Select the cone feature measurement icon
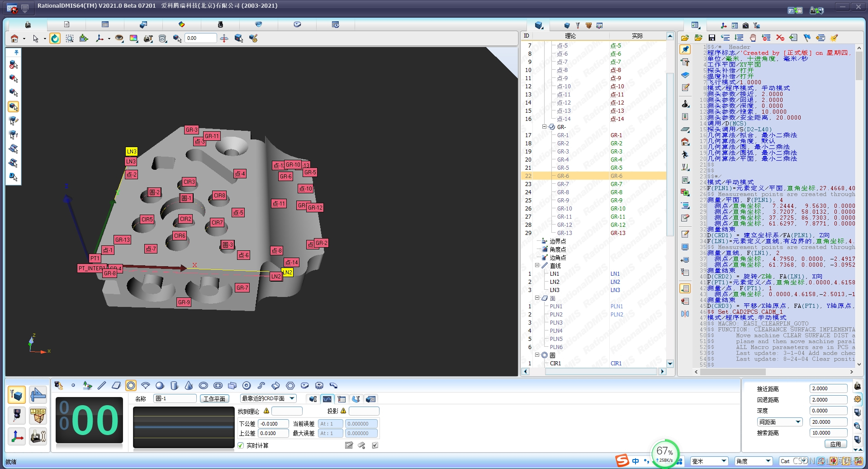Viewport: 868px width, 469px height. [189, 386]
